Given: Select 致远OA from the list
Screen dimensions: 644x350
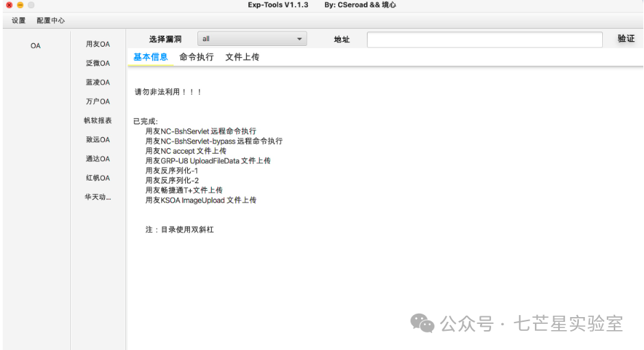Looking at the screenshot, I should click(98, 140).
